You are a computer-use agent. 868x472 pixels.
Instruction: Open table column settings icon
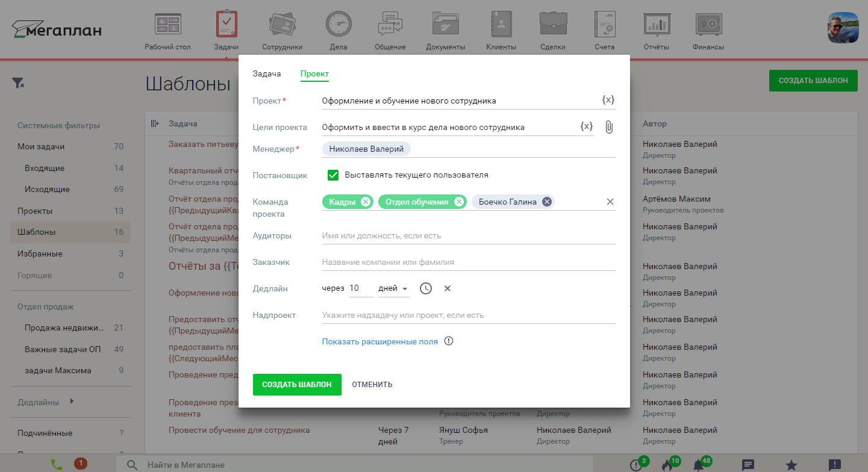[x=155, y=123]
